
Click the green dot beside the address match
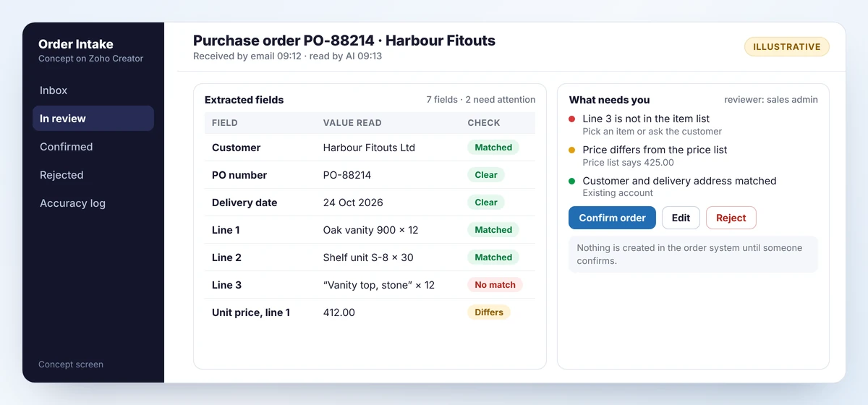tap(572, 181)
